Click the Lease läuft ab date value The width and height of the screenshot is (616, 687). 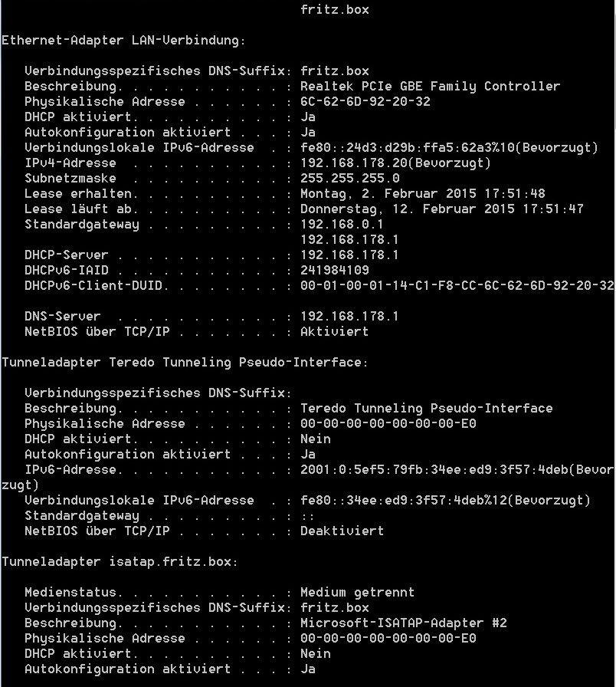coord(442,209)
